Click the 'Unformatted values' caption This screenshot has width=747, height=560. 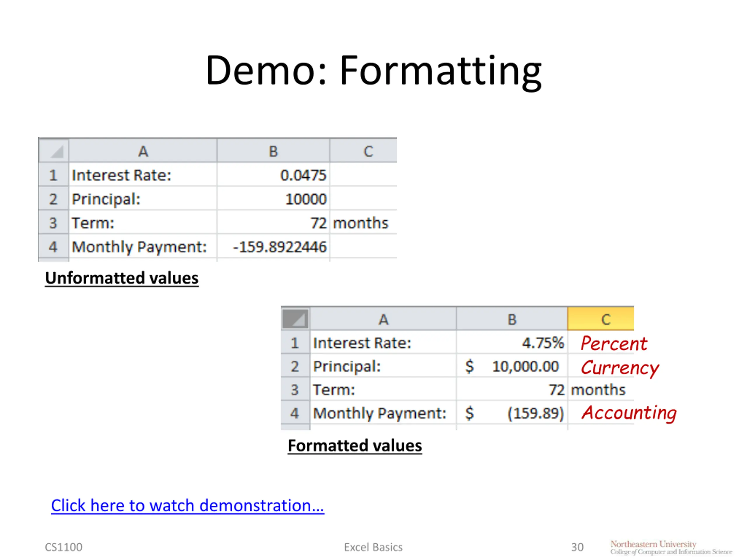[x=122, y=278]
